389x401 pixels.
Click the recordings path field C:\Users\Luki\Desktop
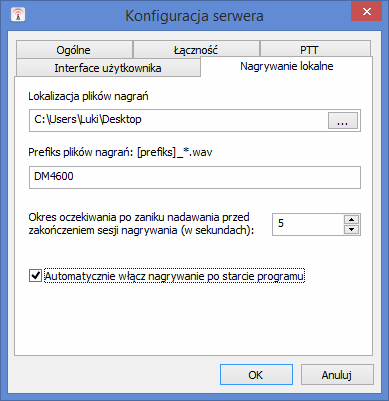pos(178,120)
